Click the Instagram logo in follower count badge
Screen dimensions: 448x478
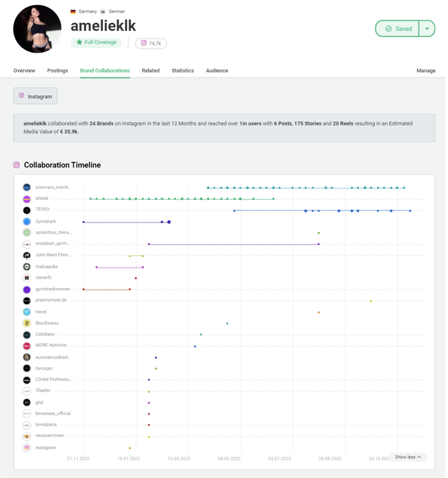tap(144, 43)
